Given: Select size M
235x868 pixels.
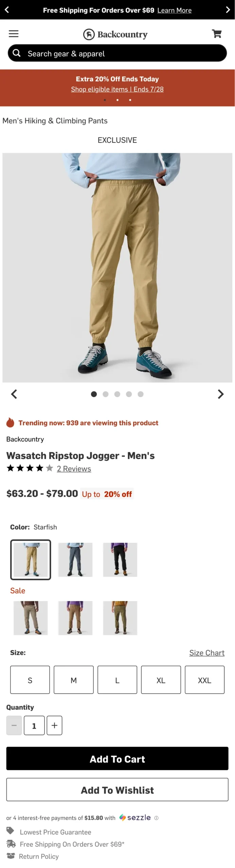Looking at the screenshot, I should [x=73, y=680].
